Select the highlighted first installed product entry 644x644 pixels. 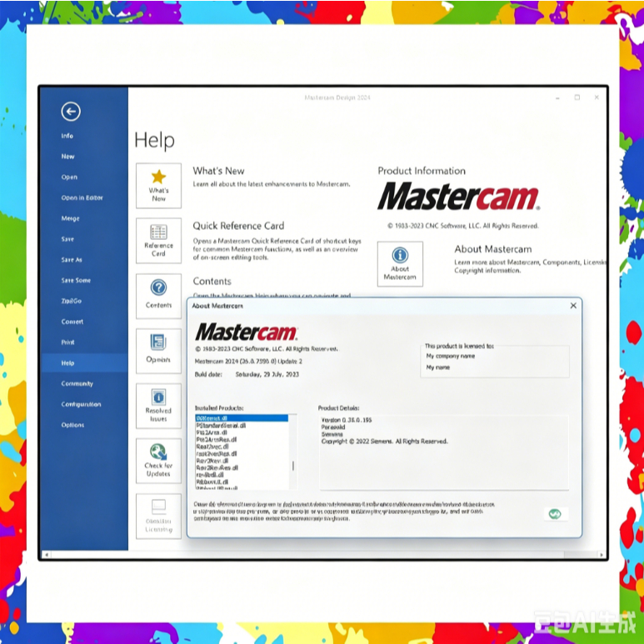[x=242, y=418]
